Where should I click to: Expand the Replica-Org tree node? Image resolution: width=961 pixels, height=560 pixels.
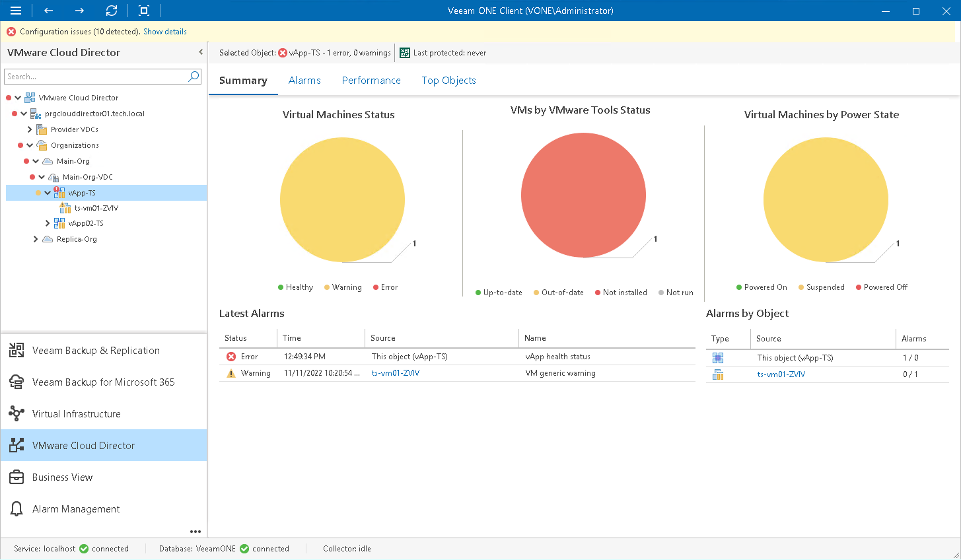click(x=36, y=239)
